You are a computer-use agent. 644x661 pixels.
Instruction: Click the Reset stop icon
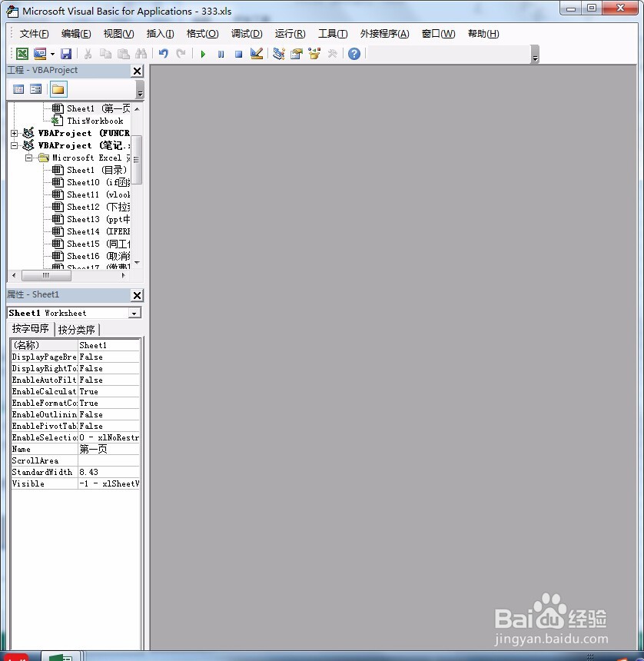tap(238, 54)
